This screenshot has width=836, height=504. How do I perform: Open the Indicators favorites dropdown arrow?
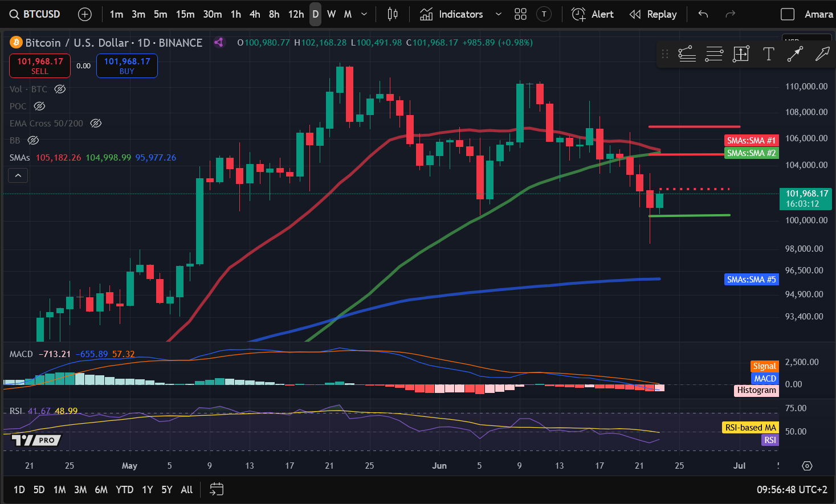pyautogui.click(x=499, y=14)
